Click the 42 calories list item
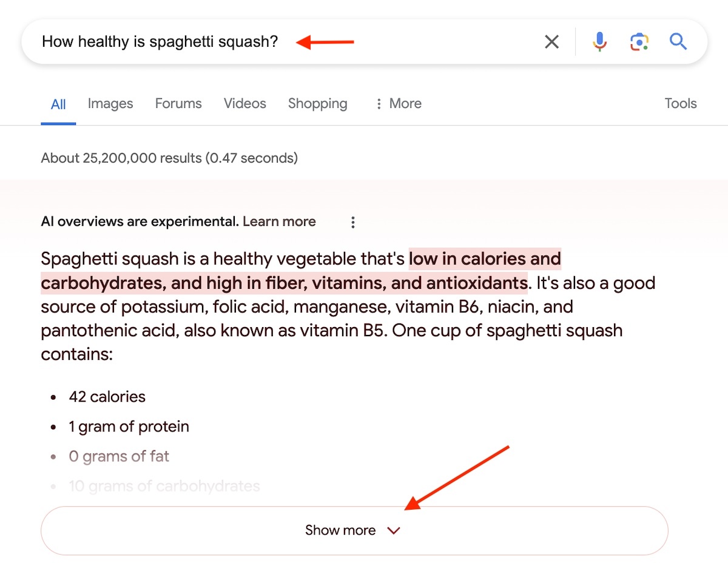This screenshot has height=568, width=728. point(107,397)
